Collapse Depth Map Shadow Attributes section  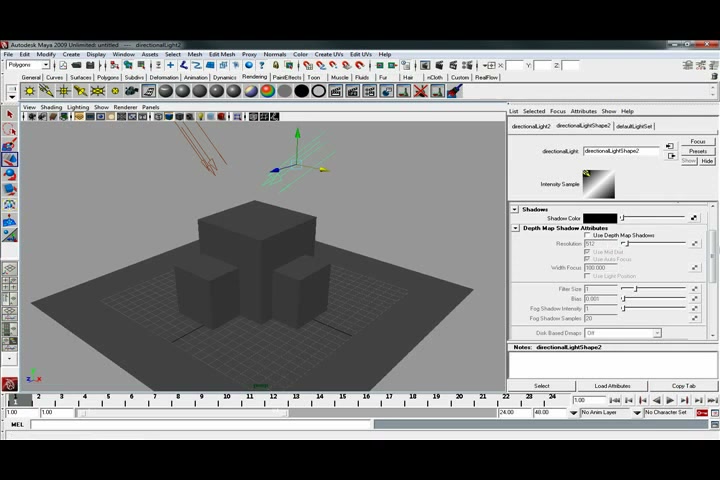515,228
